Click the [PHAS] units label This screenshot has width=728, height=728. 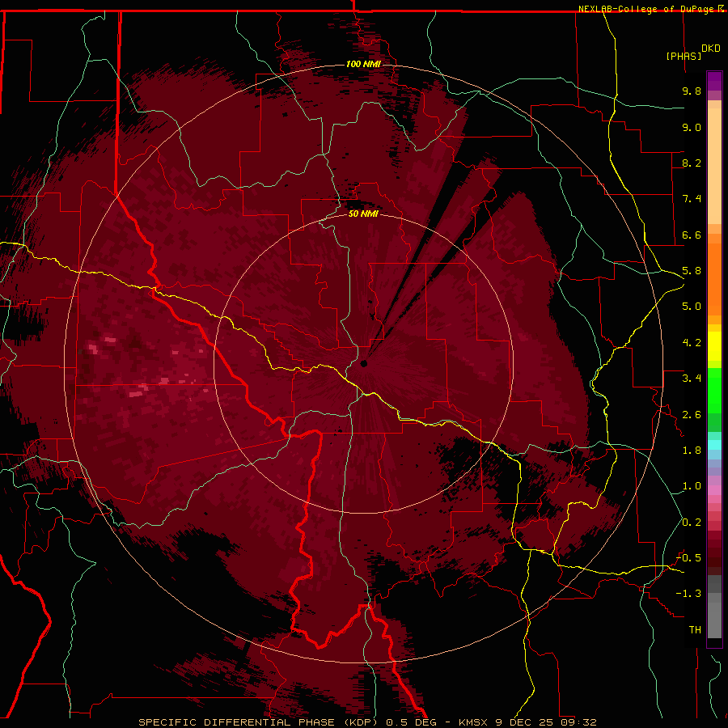tap(684, 56)
